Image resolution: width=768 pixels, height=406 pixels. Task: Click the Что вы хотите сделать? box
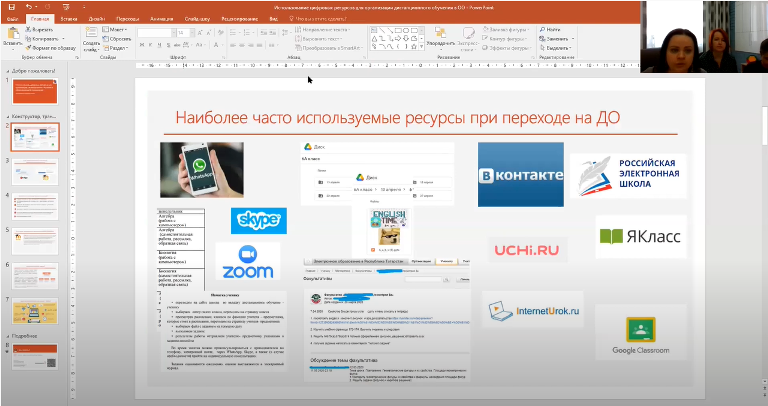pyautogui.click(x=319, y=19)
